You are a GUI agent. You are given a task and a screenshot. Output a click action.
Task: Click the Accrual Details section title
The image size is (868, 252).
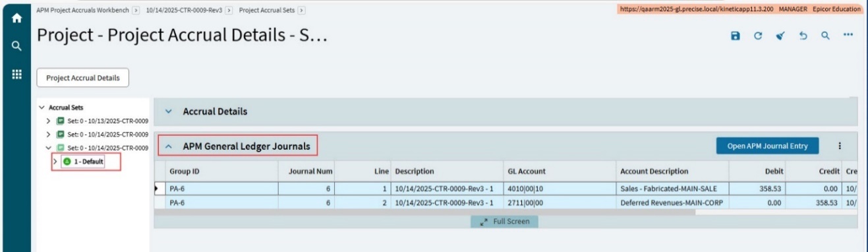click(215, 112)
